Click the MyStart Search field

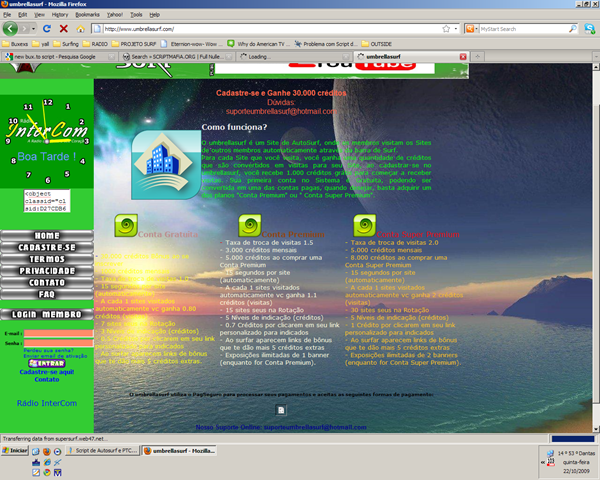coord(523,29)
